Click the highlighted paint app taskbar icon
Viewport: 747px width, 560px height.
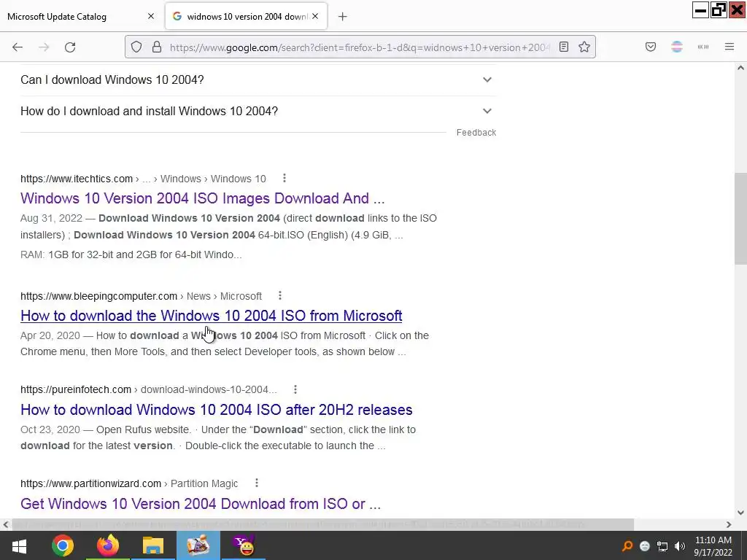(198, 545)
